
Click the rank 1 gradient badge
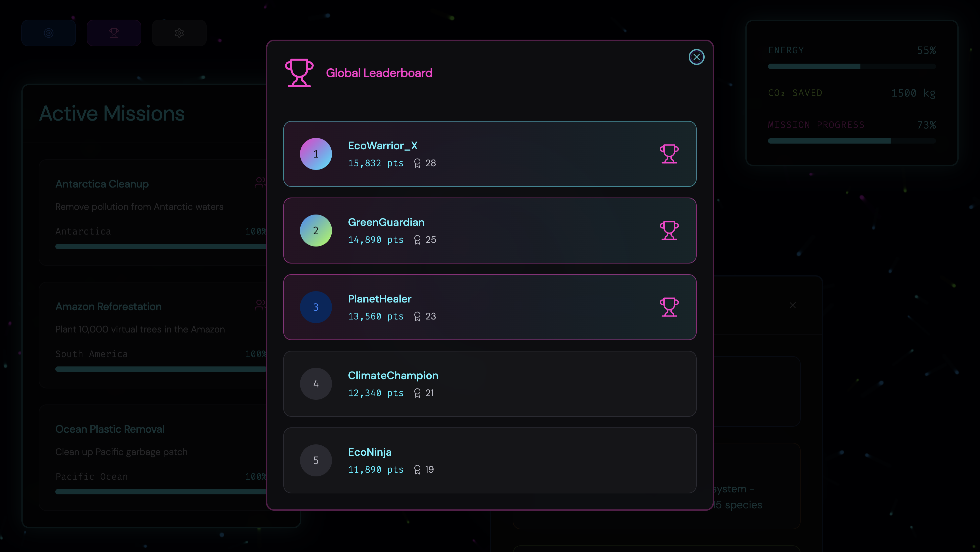(316, 154)
